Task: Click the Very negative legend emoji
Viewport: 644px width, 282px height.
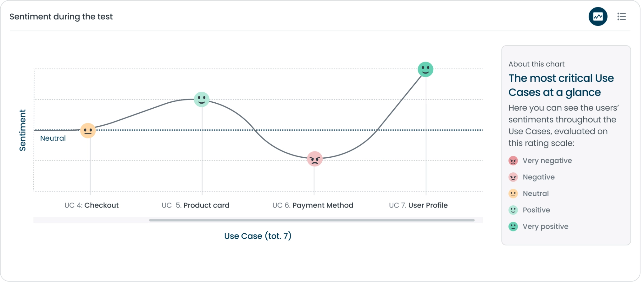Action: 513,160
